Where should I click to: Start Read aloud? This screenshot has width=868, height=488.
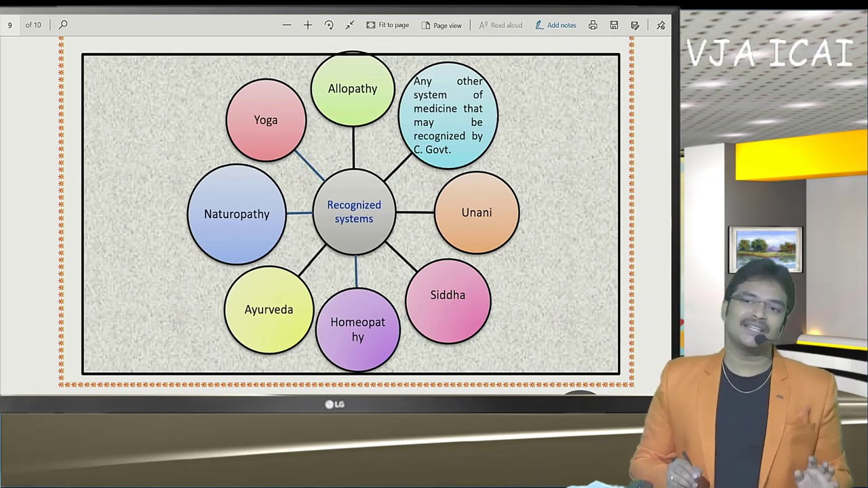(x=500, y=25)
